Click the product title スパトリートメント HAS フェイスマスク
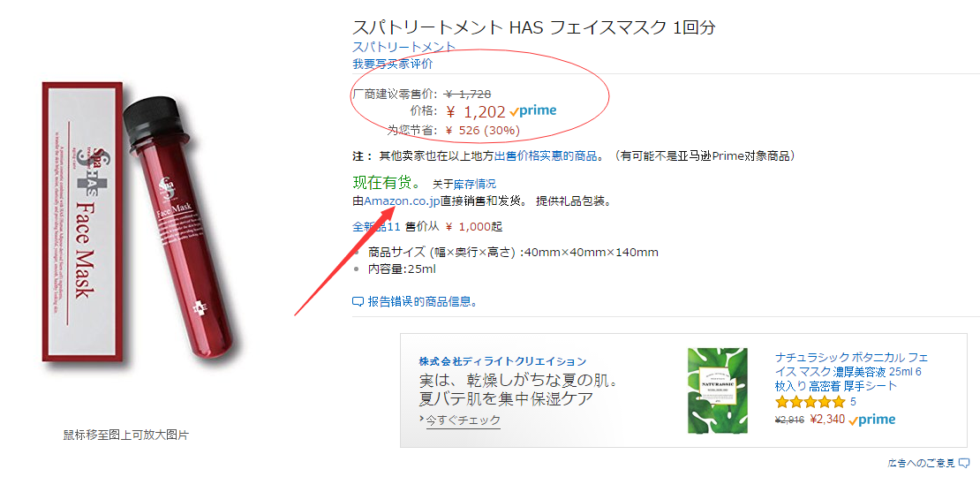This screenshot has height=477, width=980. 533,27
